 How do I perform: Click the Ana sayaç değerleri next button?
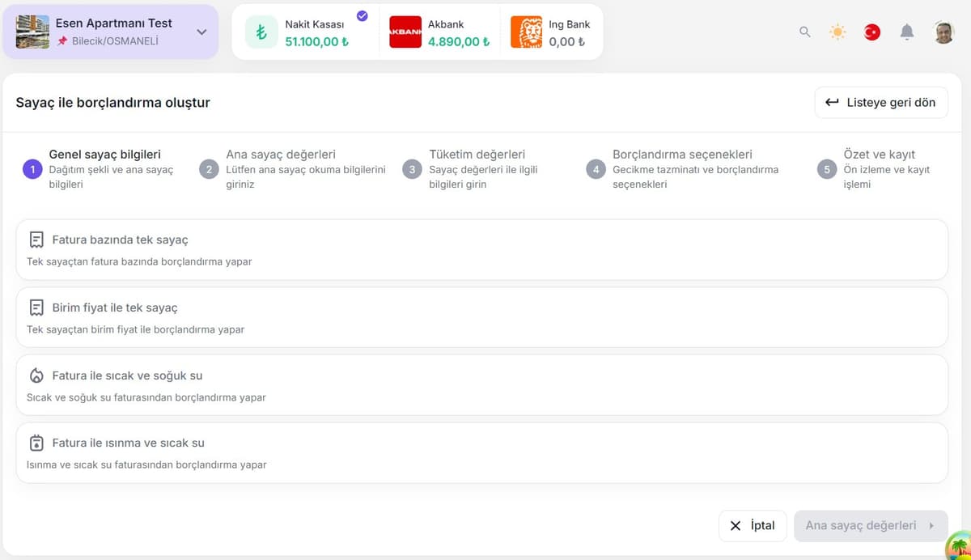870,526
